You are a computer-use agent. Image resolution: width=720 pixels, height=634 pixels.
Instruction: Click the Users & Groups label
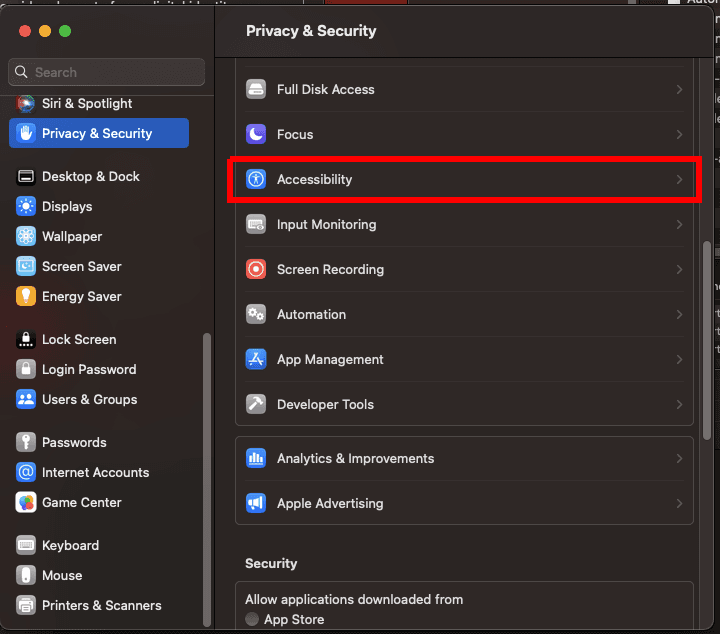[90, 399]
